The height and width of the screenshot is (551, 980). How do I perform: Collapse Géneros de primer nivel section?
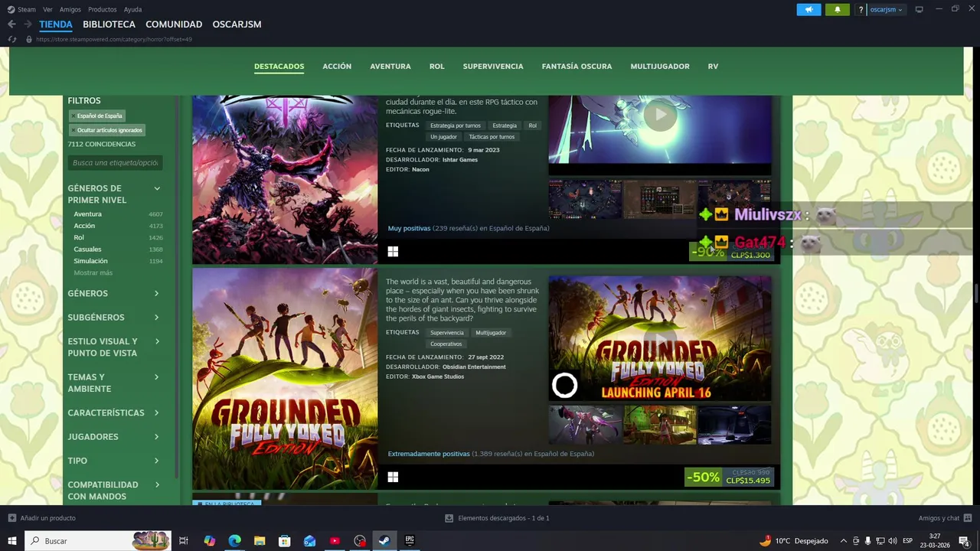point(156,188)
